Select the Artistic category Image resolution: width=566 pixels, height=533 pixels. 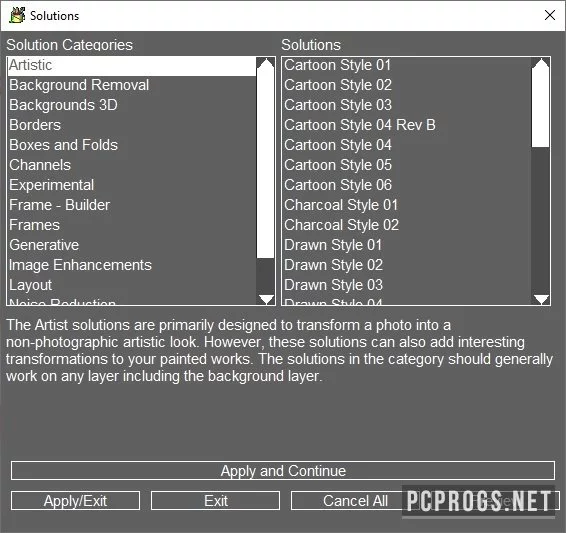coord(131,66)
